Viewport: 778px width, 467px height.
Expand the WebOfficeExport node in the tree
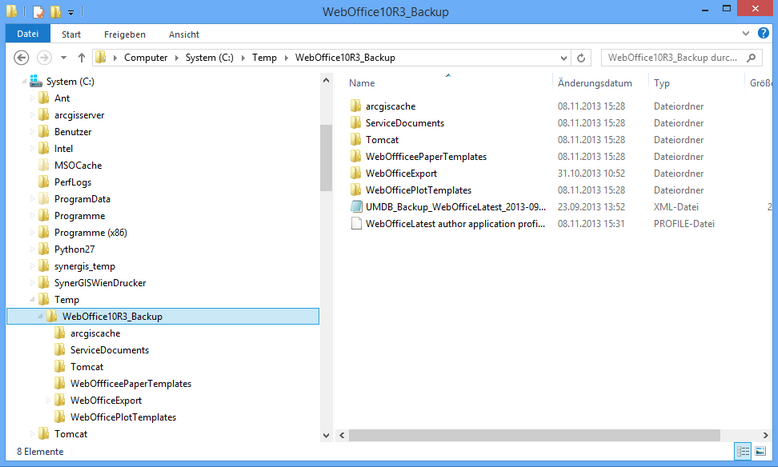click(x=47, y=400)
